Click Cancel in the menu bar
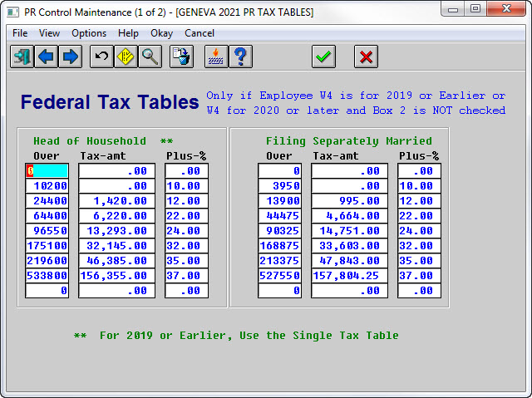This screenshot has height=398, width=532. pos(199,33)
